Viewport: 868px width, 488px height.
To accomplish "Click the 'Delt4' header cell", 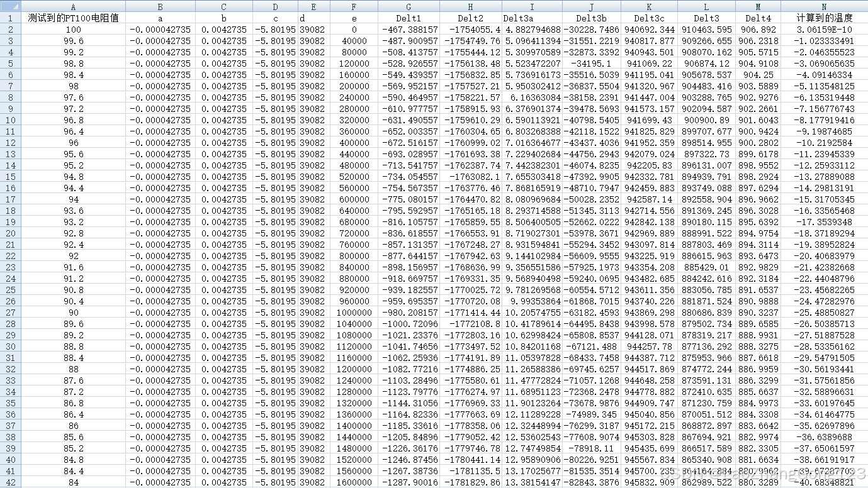I will (758, 18).
